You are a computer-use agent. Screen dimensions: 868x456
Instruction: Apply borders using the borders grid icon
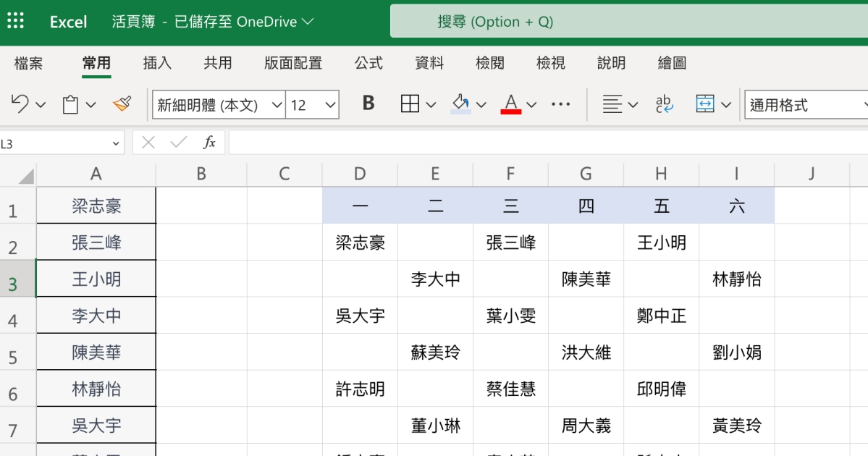coord(410,104)
